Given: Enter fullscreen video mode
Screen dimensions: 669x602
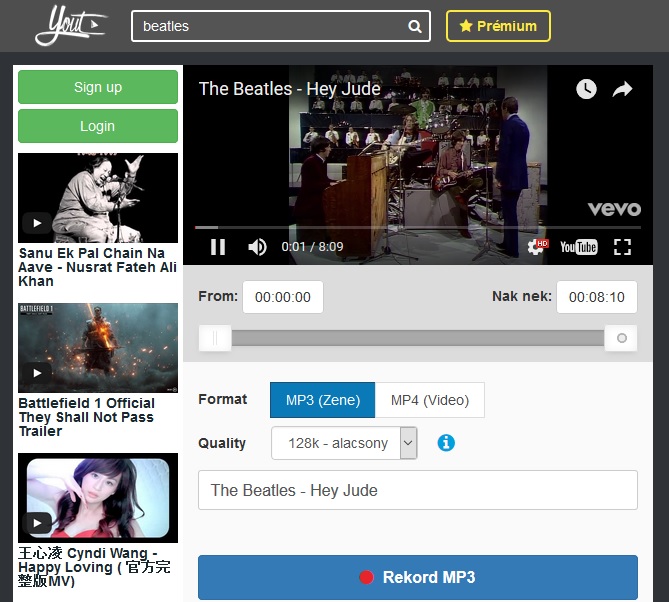Looking at the screenshot, I should tap(622, 247).
